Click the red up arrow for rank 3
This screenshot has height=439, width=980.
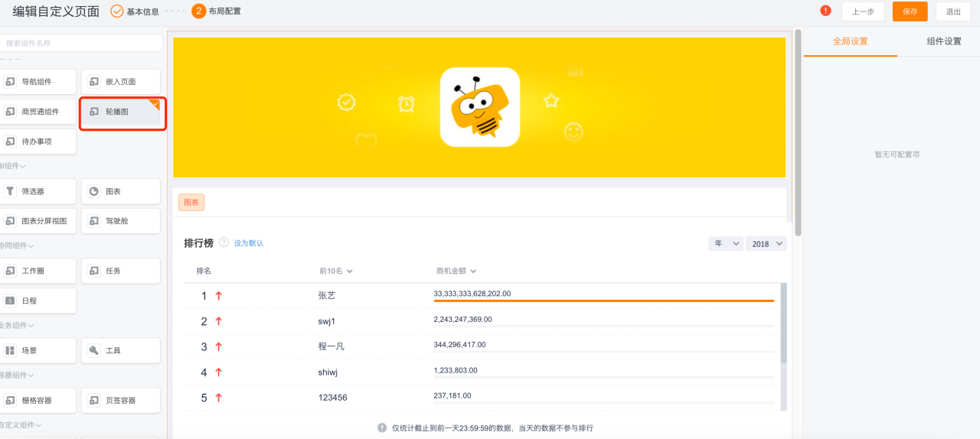[x=218, y=347]
